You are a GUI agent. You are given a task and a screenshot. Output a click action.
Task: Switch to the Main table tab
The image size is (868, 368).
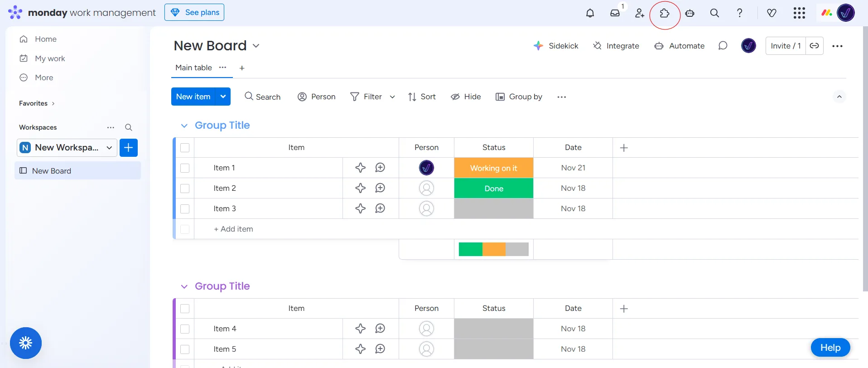(193, 68)
